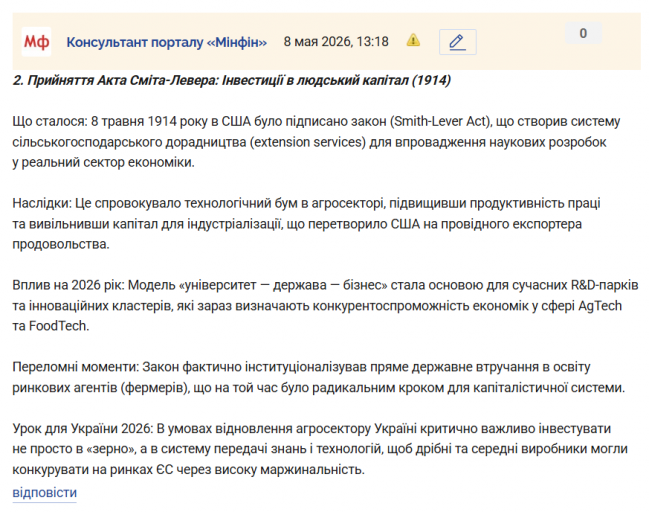
Task: Click the text «Що сталося:»
Action: pyautogui.click(x=50, y=121)
